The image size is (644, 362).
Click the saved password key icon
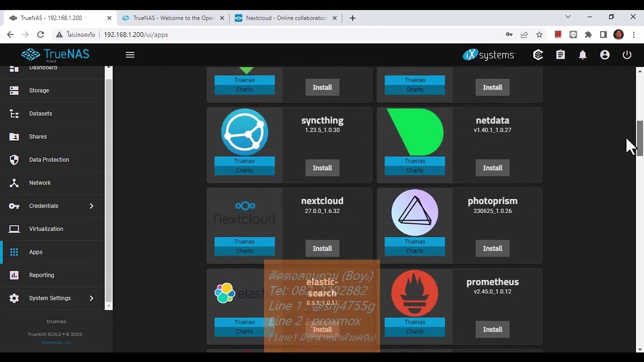[509, 35]
